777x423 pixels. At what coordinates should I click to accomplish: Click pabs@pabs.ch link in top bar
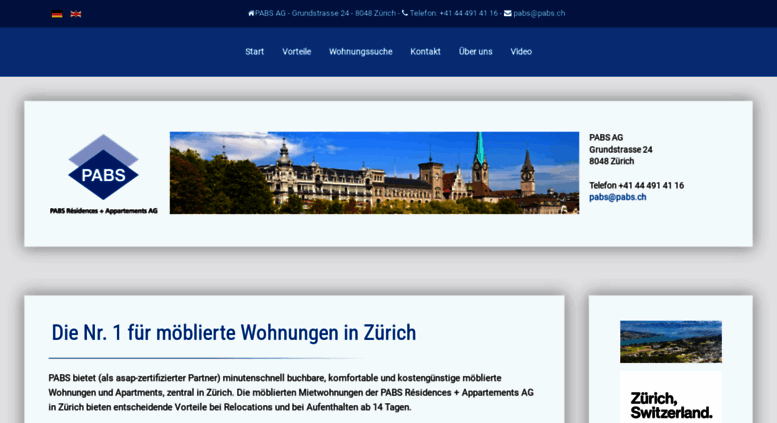click(539, 13)
